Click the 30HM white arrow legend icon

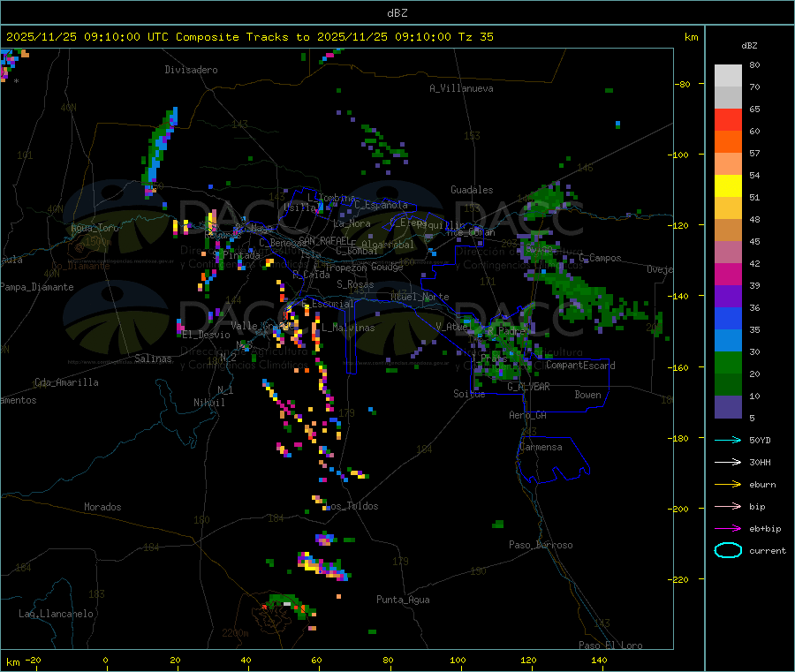(x=728, y=462)
